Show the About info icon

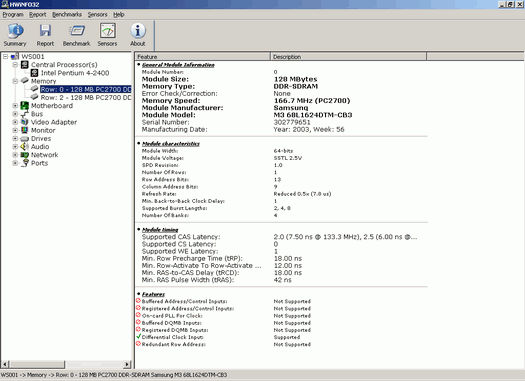pos(138,31)
